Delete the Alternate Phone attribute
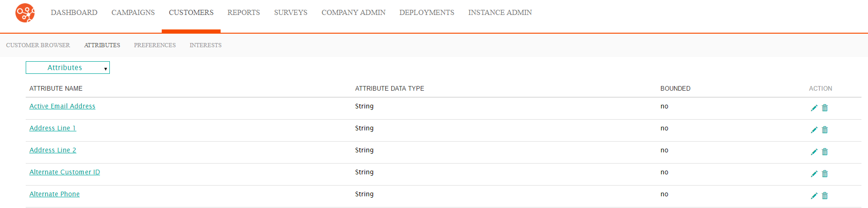The image size is (868, 208). click(825, 196)
